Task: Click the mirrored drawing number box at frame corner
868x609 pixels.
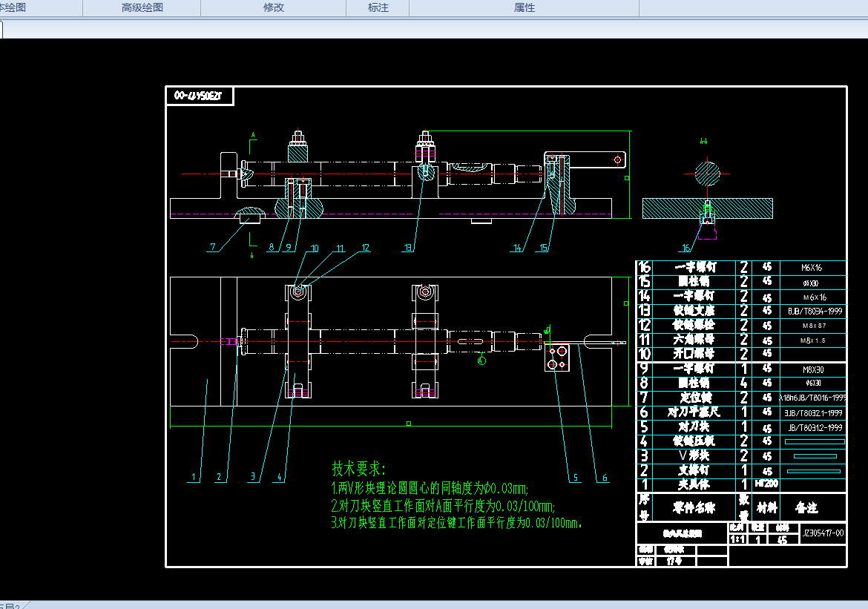Action: click(200, 96)
